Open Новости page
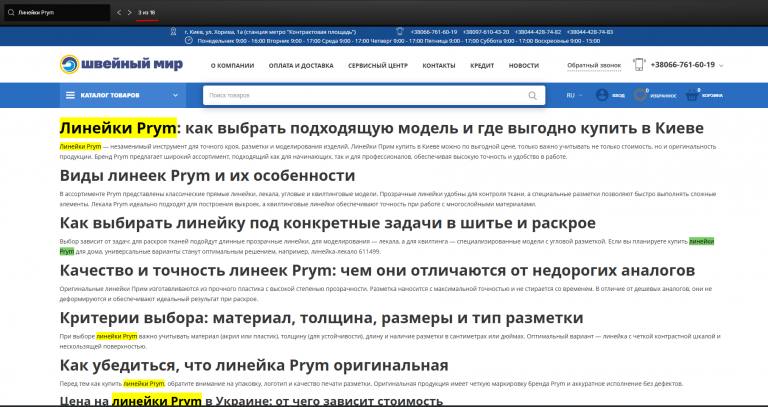 pos(524,66)
